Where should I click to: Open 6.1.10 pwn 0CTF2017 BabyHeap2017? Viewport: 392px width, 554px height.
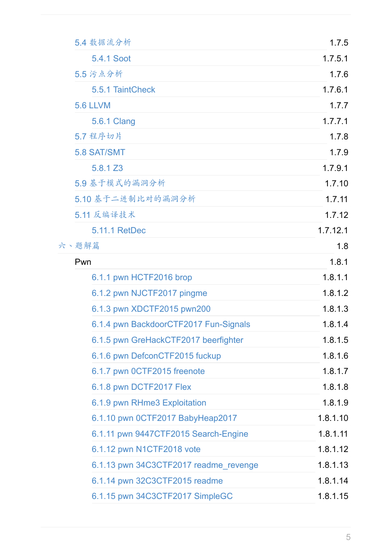[x=164, y=418]
